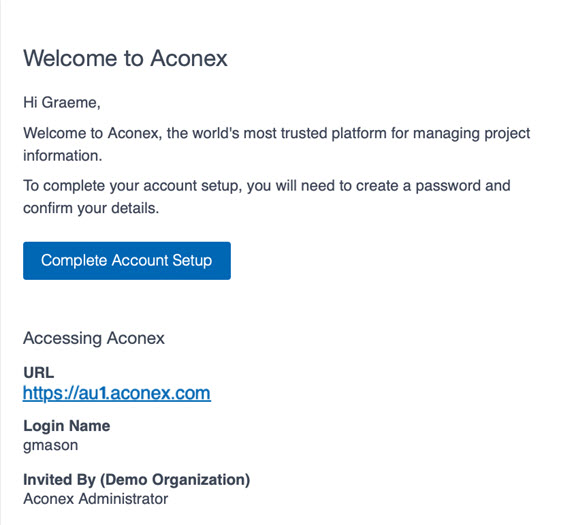572x525 pixels.
Task: Click the Complete Account Setup button
Action: pos(127,260)
